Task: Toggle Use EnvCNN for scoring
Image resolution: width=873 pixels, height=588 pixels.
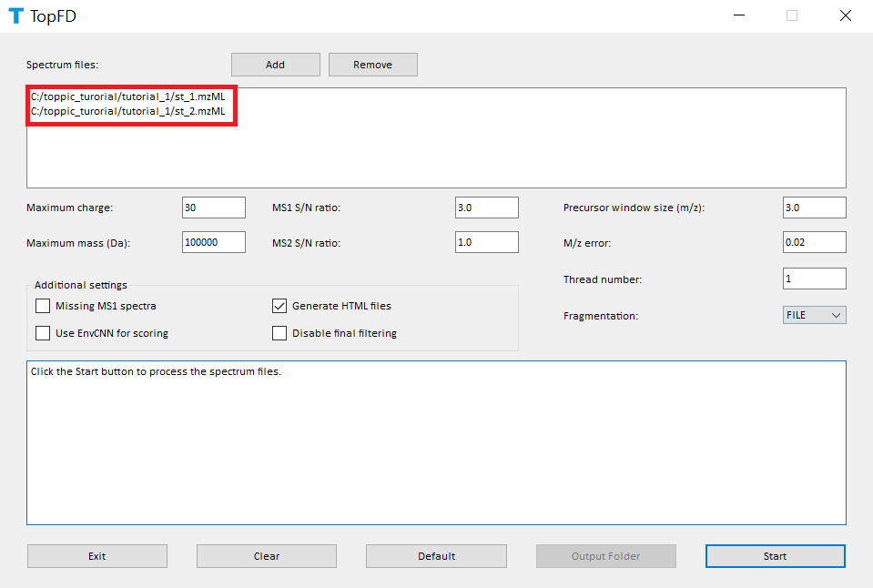Action: pos(43,333)
